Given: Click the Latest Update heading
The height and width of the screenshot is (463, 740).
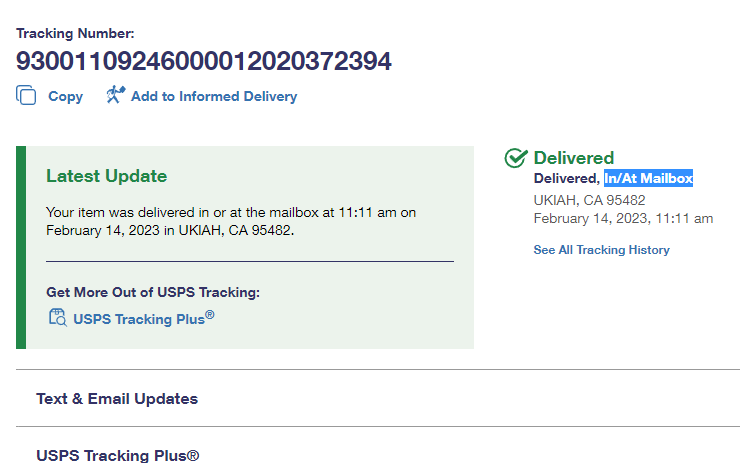Looking at the screenshot, I should click(106, 176).
